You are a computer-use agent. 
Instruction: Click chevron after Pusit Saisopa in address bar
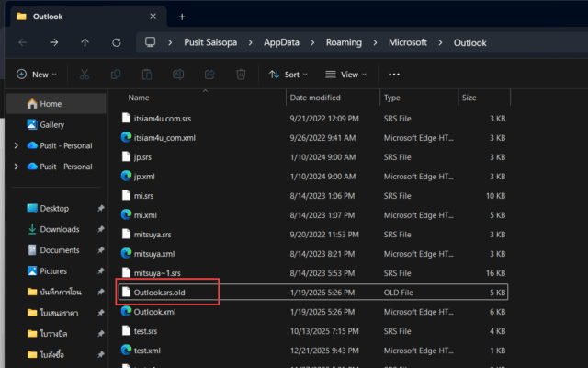click(x=251, y=42)
